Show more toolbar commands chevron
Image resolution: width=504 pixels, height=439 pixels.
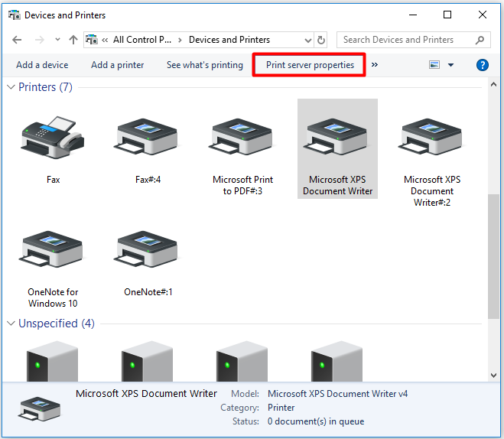[x=375, y=65]
